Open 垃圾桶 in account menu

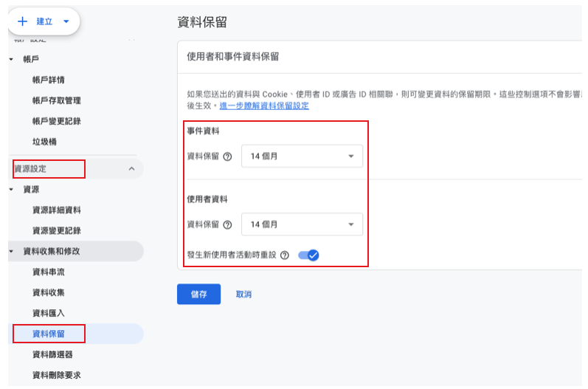pos(44,142)
